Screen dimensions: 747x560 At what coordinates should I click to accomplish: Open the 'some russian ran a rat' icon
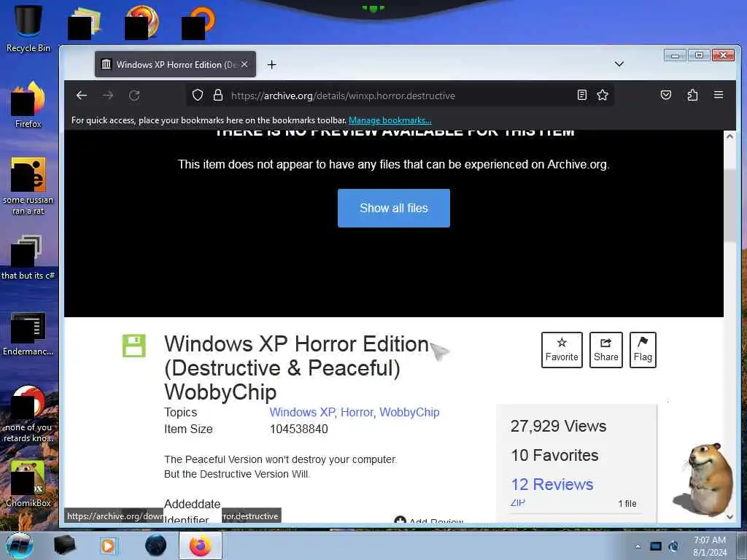28,186
